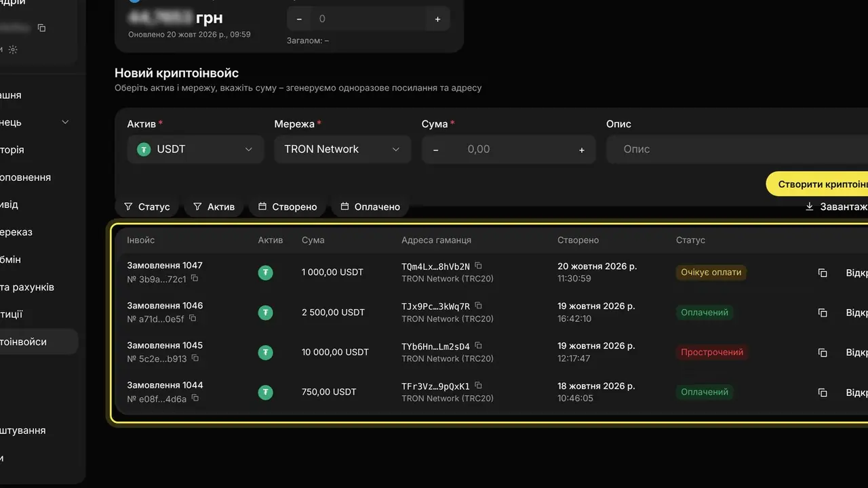The width and height of the screenshot is (868, 488).
Task: Click the copy icon beside the blurred sidebar text
Action: 41,28
